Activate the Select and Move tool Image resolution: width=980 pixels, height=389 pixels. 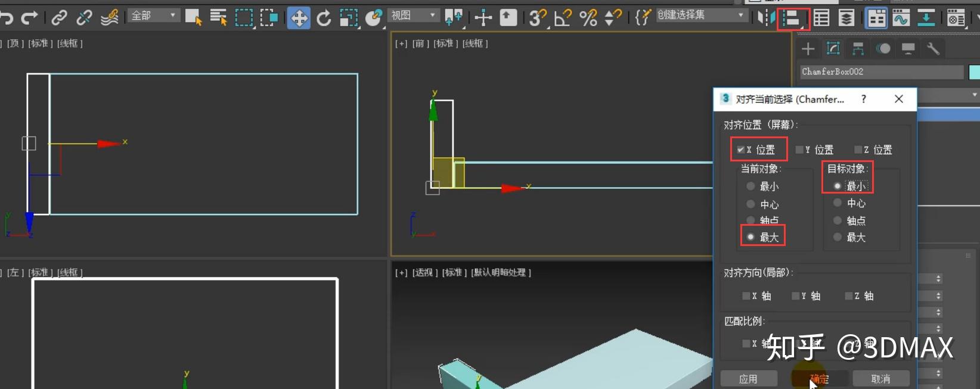click(x=299, y=18)
